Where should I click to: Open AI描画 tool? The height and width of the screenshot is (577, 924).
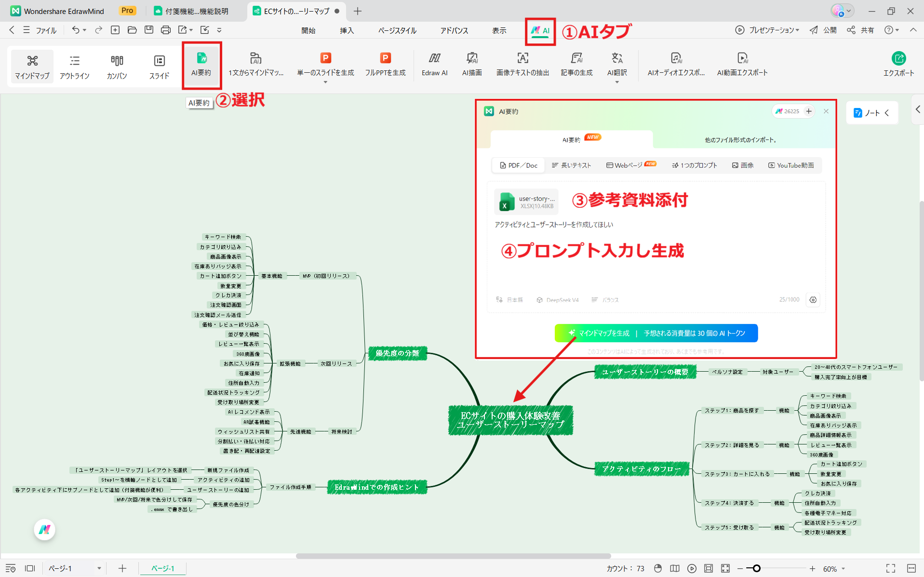(472, 65)
